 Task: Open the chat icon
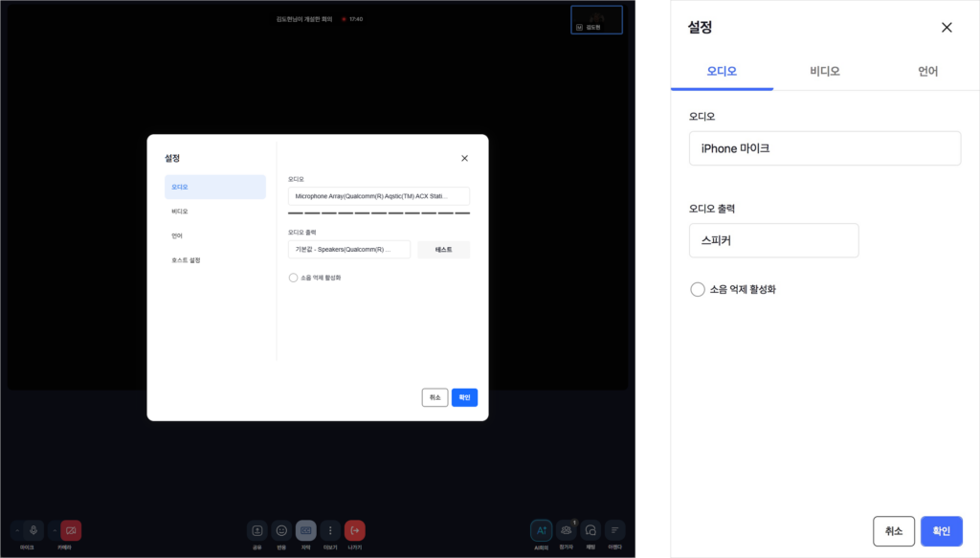590,530
